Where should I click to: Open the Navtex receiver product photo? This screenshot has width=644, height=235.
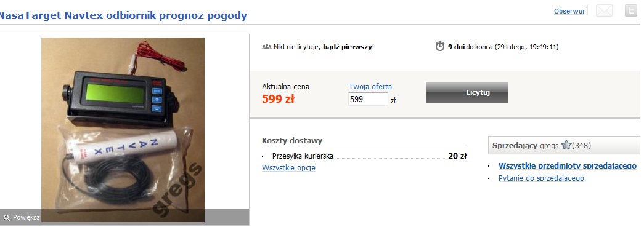click(x=123, y=130)
